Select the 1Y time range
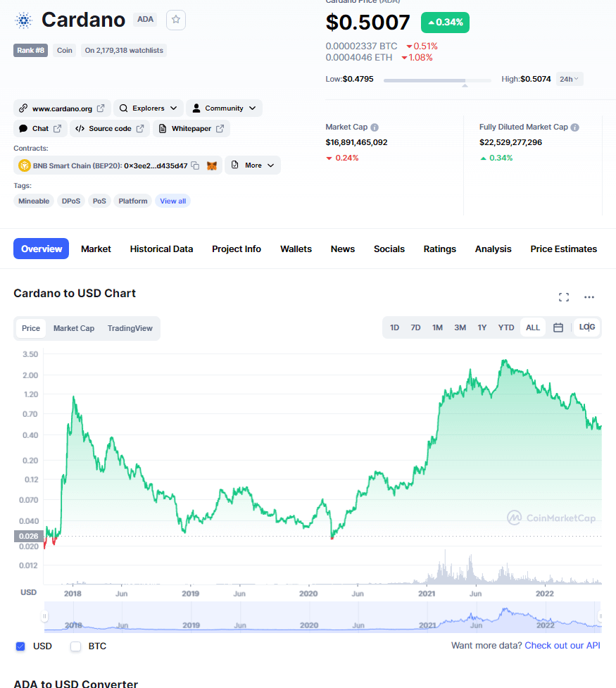Screen dimensions: 616x688 pos(482,327)
